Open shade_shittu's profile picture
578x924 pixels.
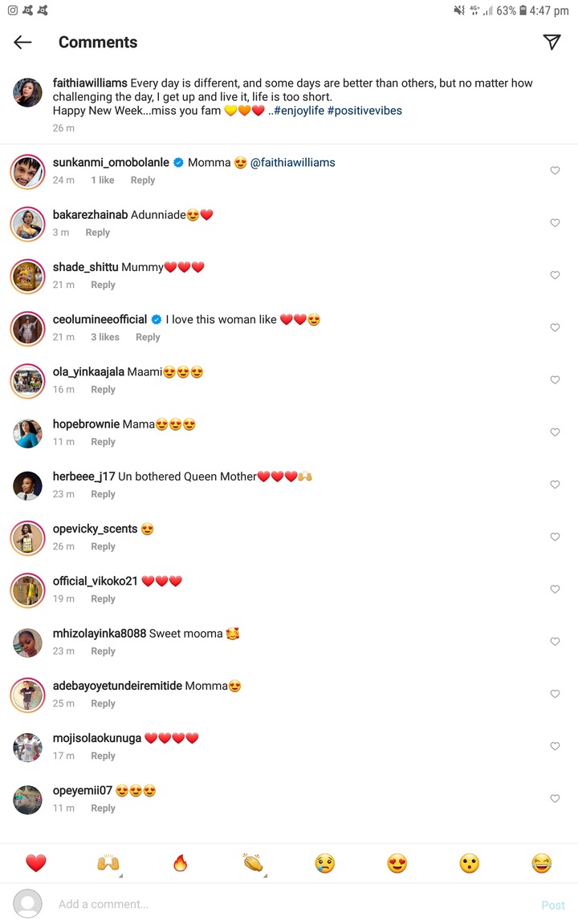(28, 277)
